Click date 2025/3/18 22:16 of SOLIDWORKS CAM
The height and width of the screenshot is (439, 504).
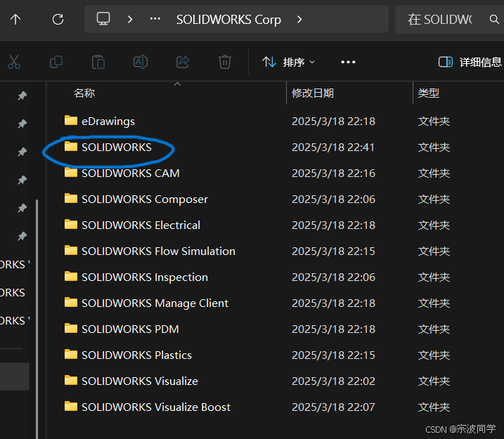[x=333, y=173]
